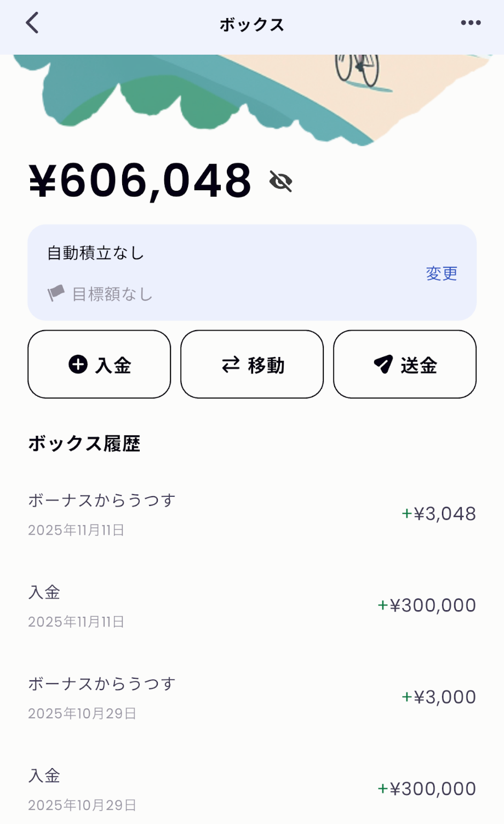
Task: Tap the back arrow icon
Action: point(32,24)
